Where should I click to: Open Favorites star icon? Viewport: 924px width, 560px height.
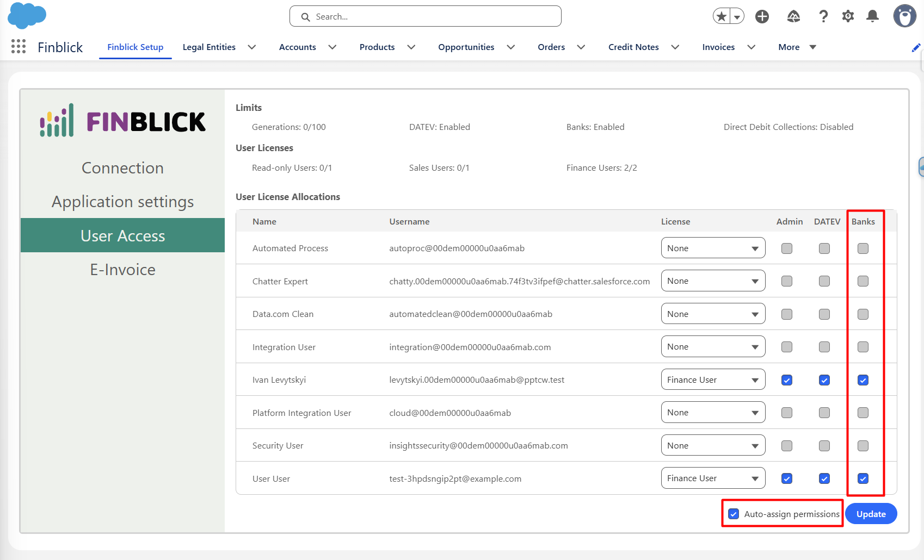[722, 16]
